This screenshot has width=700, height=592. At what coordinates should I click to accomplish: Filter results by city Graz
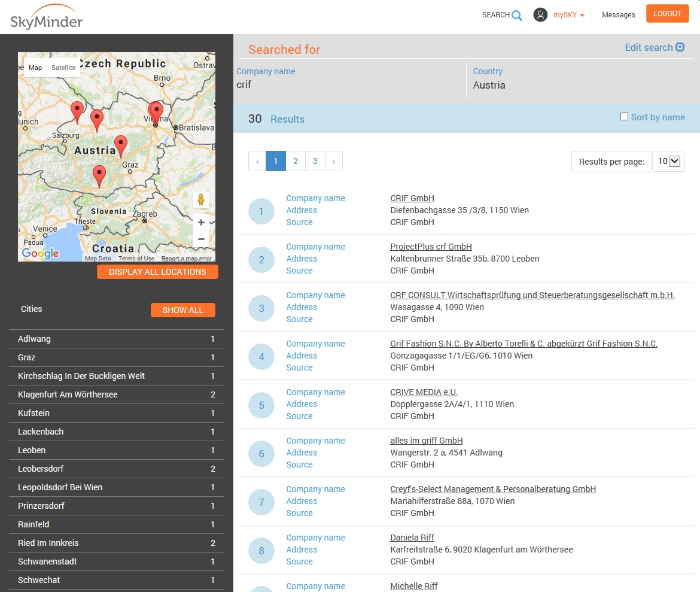(x=117, y=357)
